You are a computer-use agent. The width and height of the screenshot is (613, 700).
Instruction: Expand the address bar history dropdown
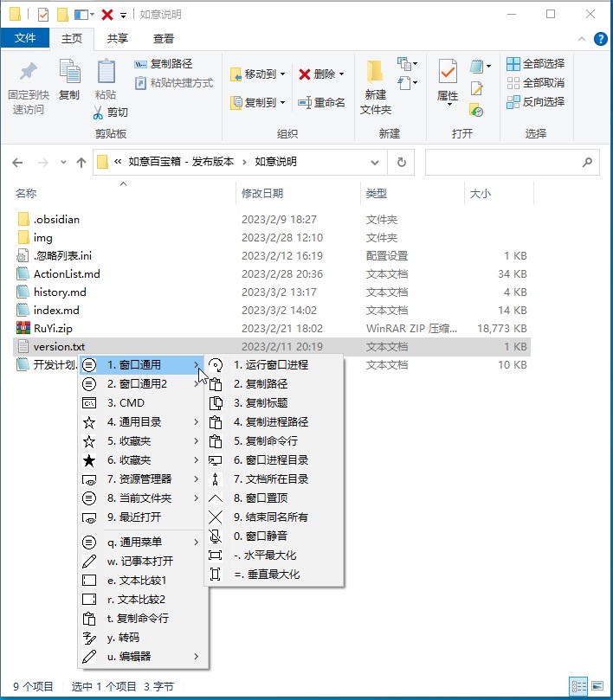(375, 163)
